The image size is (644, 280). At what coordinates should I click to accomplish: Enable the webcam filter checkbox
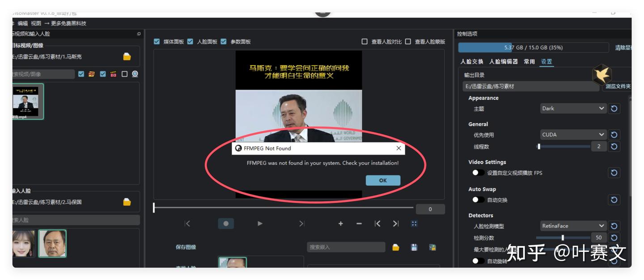(x=124, y=74)
